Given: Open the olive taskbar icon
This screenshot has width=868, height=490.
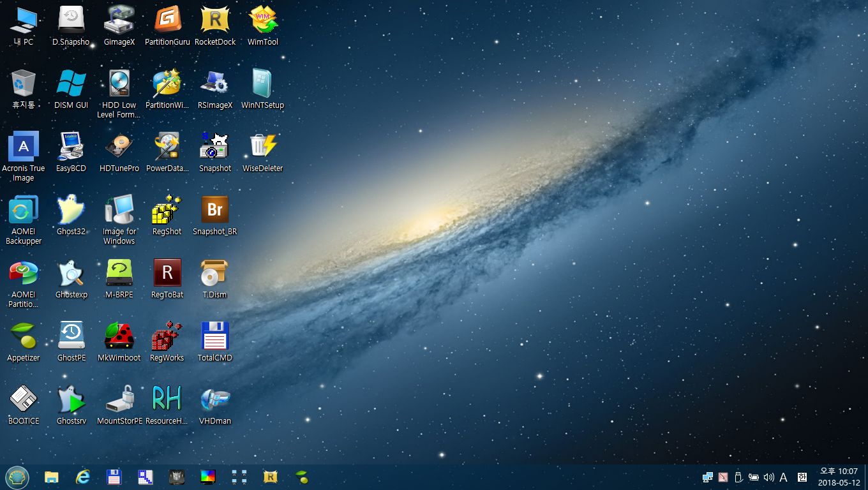Looking at the screenshot, I should (302, 477).
